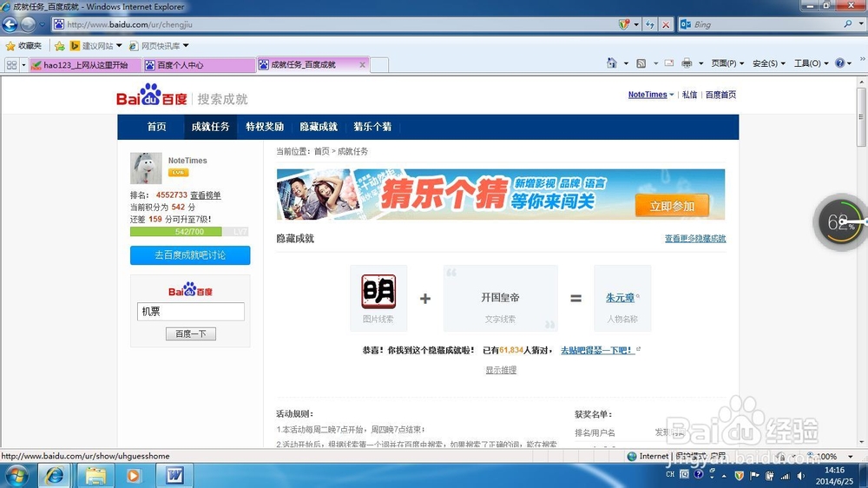Click the 百度一下 search button
Viewport: 868px width, 488px height.
coord(190,333)
